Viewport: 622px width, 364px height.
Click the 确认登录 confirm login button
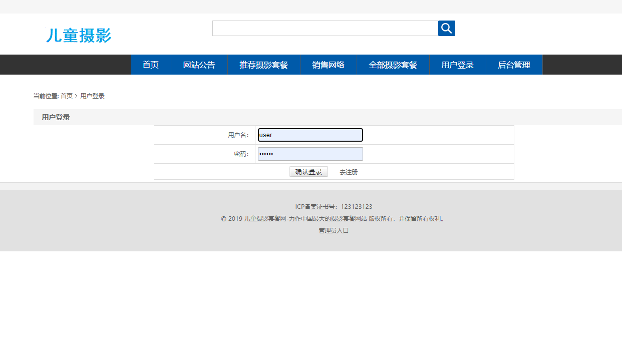coord(308,171)
